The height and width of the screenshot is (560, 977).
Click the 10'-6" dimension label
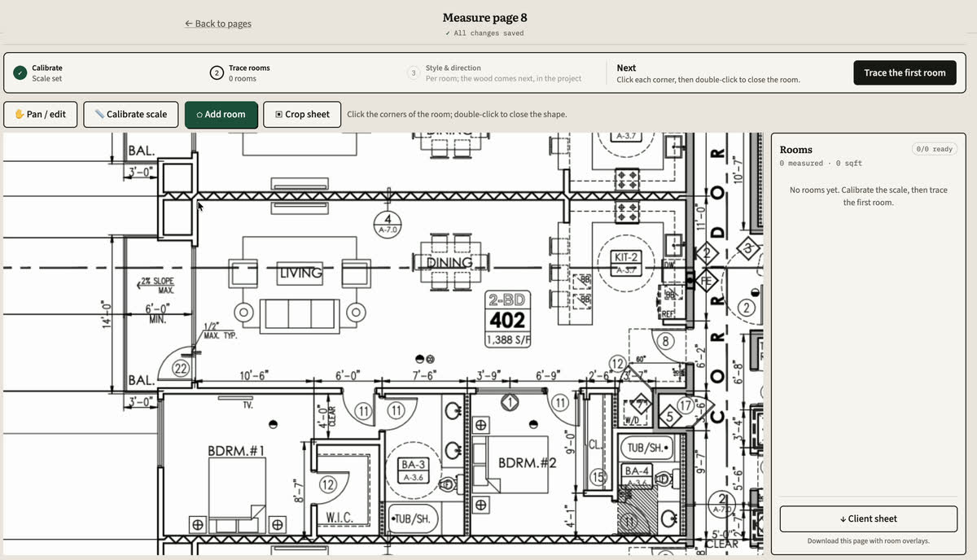pyautogui.click(x=255, y=376)
